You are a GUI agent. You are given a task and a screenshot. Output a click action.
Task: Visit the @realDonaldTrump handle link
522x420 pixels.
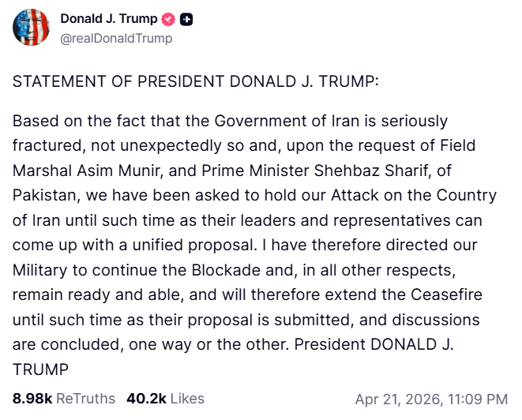[x=116, y=38]
